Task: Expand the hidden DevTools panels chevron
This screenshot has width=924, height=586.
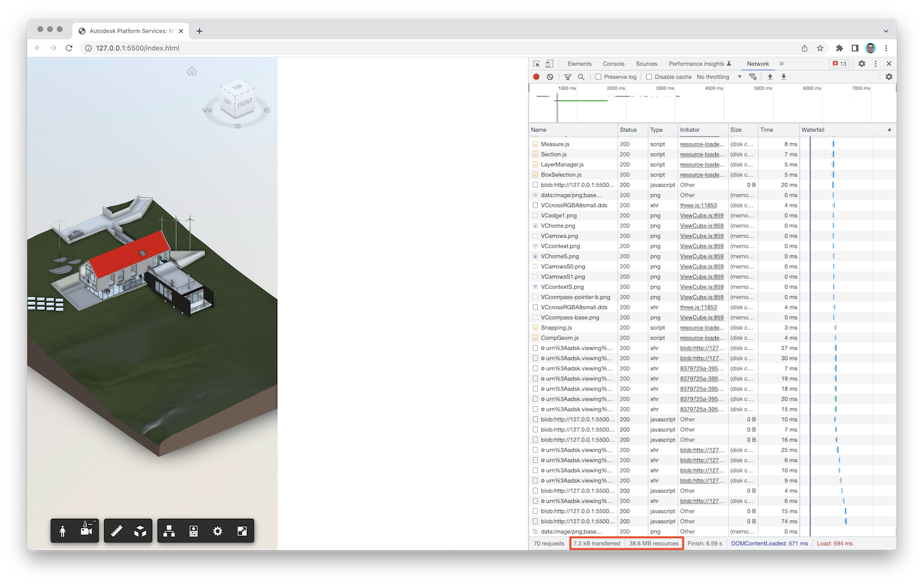Action: click(781, 63)
